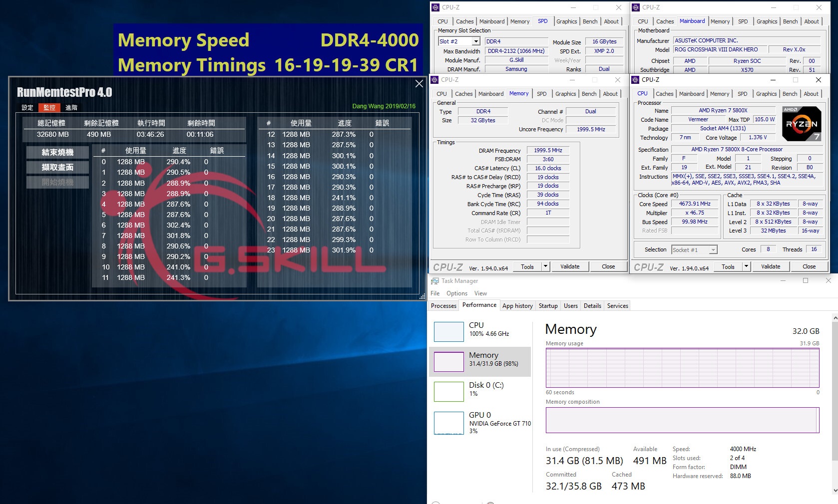Select Disk 0 (C:) performance thumbnail
Screen dimensions: 838x504
[x=449, y=391]
